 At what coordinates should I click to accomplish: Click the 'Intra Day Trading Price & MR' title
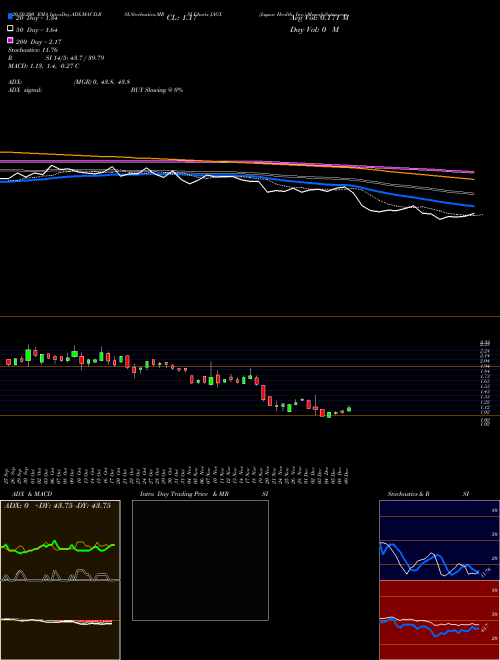point(185,494)
